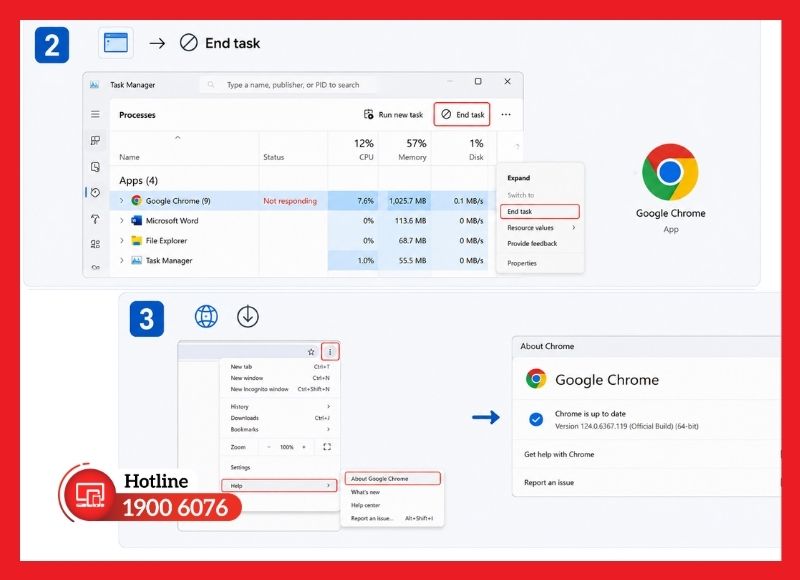Click Microsoft Word icon in process list
Image resolution: width=800 pixels, height=580 pixels.
pos(136,220)
